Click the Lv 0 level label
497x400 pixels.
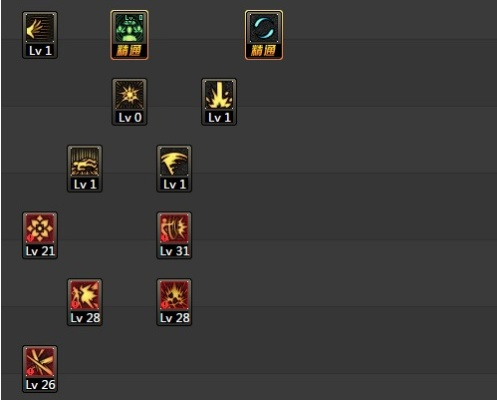(x=130, y=117)
